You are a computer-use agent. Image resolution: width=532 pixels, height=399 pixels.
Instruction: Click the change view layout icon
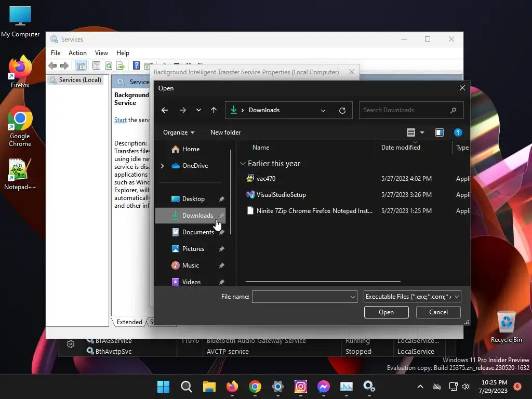click(x=410, y=132)
